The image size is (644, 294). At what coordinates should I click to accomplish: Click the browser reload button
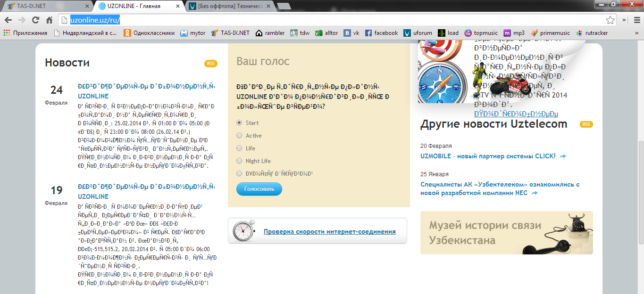tap(35, 20)
